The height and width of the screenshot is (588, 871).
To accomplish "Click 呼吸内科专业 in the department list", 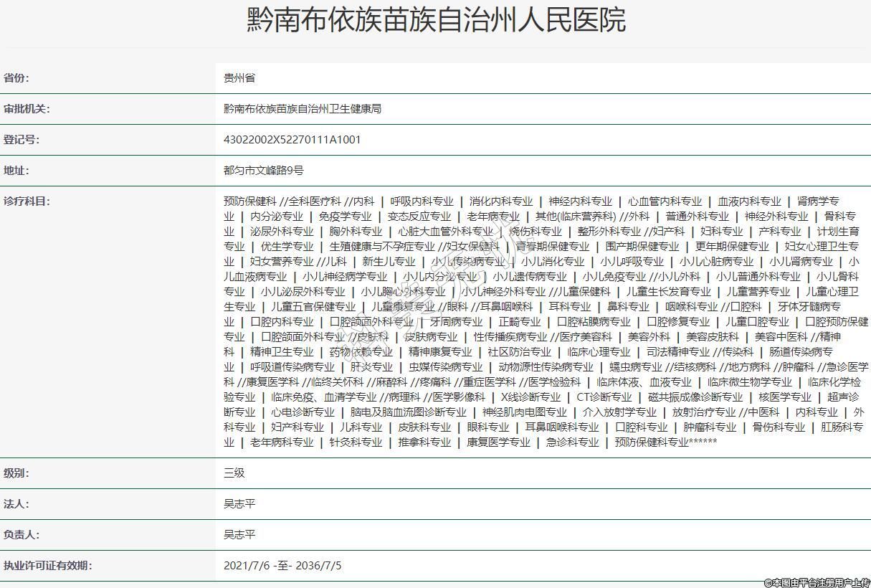I will (x=422, y=201).
